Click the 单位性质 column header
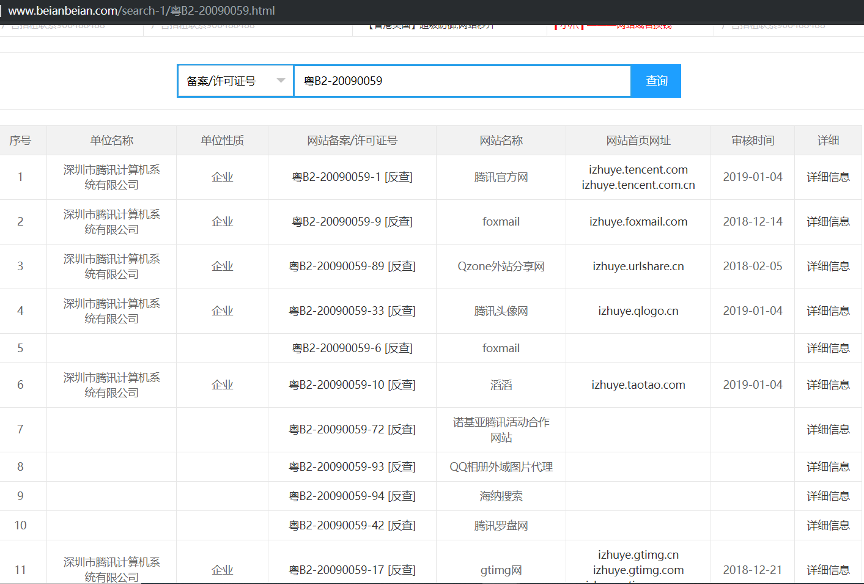Viewport: 864px width, 584px height. pyautogui.click(x=222, y=140)
